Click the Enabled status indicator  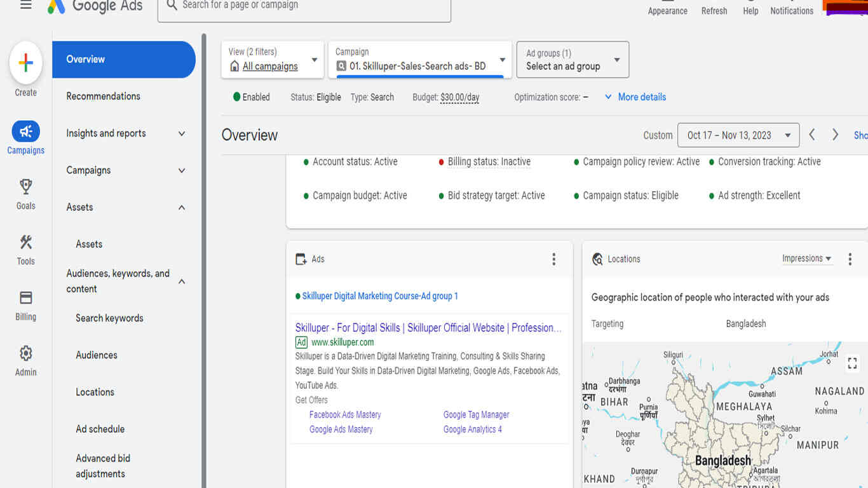252,97
